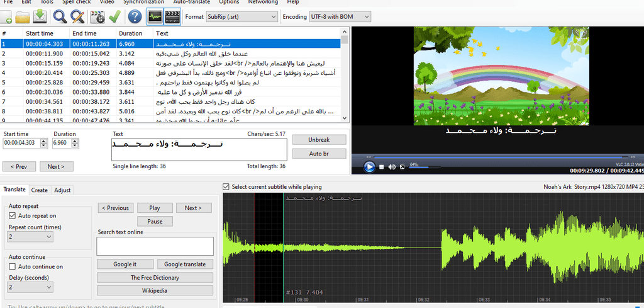Click Play button in Translate panel
644x308 pixels.
click(x=155, y=208)
